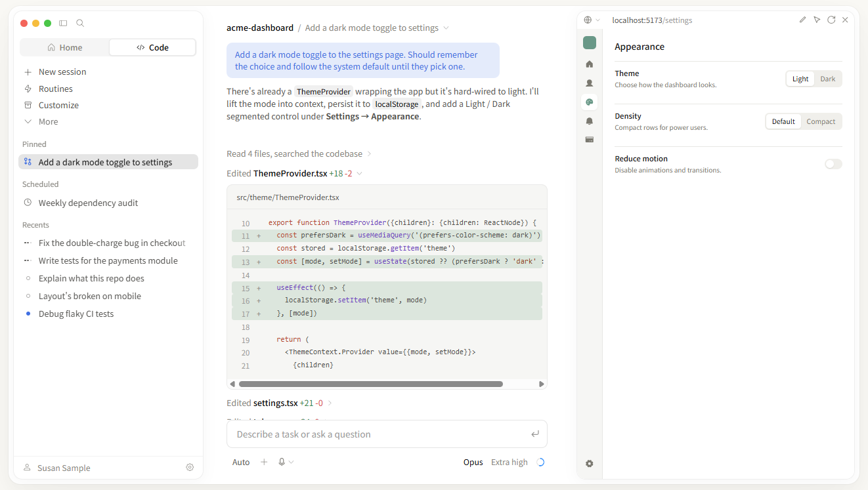This screenshot has height=490, width=868.
Task: Click the horizontal scrollbar of the code diff
Action: pyautogui.click(x=371, y=384)
